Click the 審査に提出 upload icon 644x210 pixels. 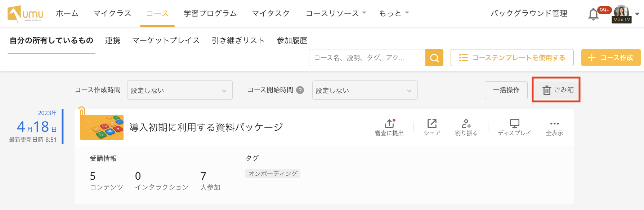[389, 124]
